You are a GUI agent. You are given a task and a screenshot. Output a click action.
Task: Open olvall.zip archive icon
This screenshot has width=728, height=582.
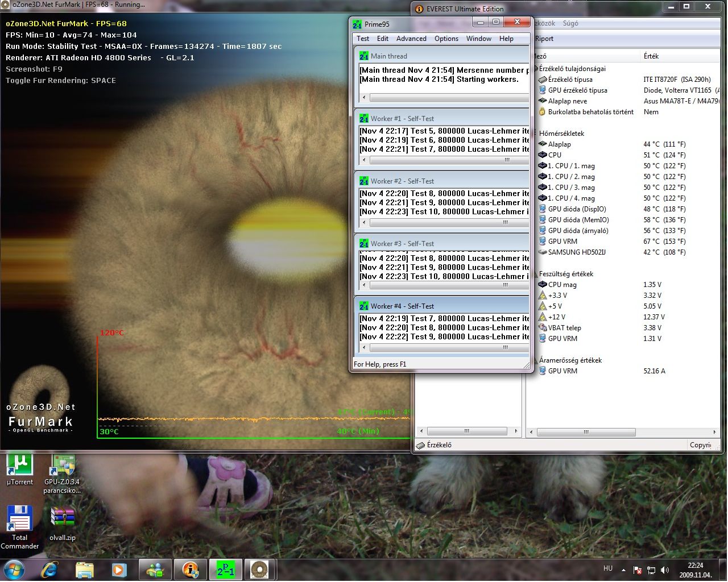click(63, 523)
